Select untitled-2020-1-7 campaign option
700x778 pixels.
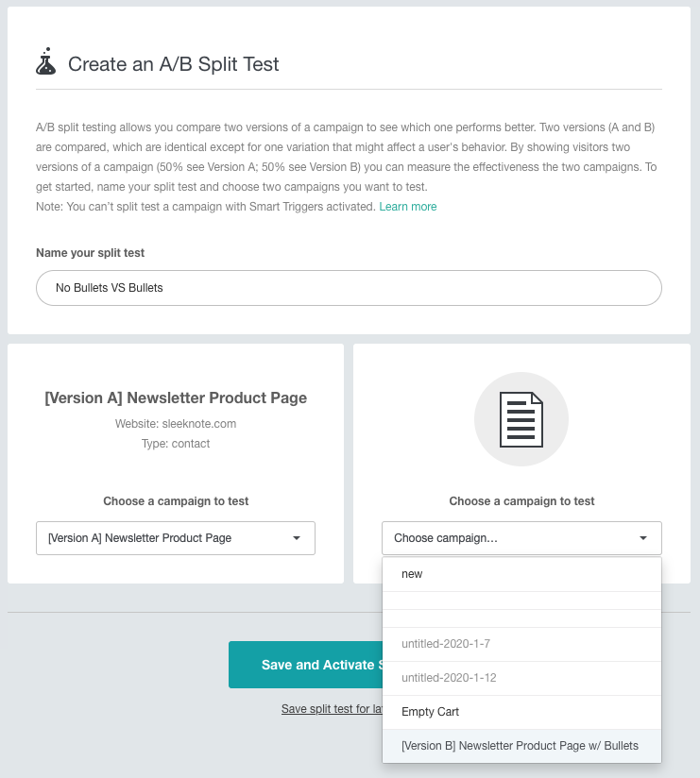coord(521,644)
